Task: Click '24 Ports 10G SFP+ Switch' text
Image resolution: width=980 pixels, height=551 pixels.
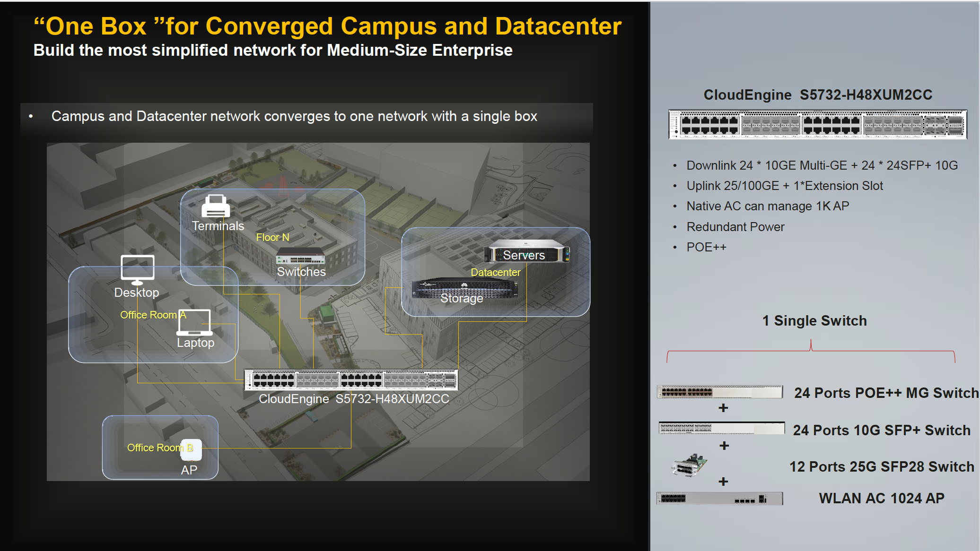Action: coord(882,430)
